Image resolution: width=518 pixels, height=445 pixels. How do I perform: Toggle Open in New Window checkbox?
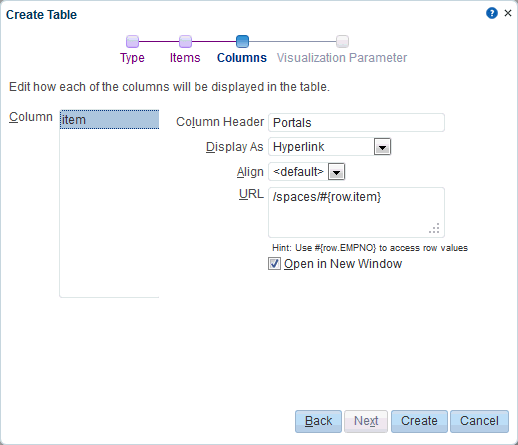[274, 264]
